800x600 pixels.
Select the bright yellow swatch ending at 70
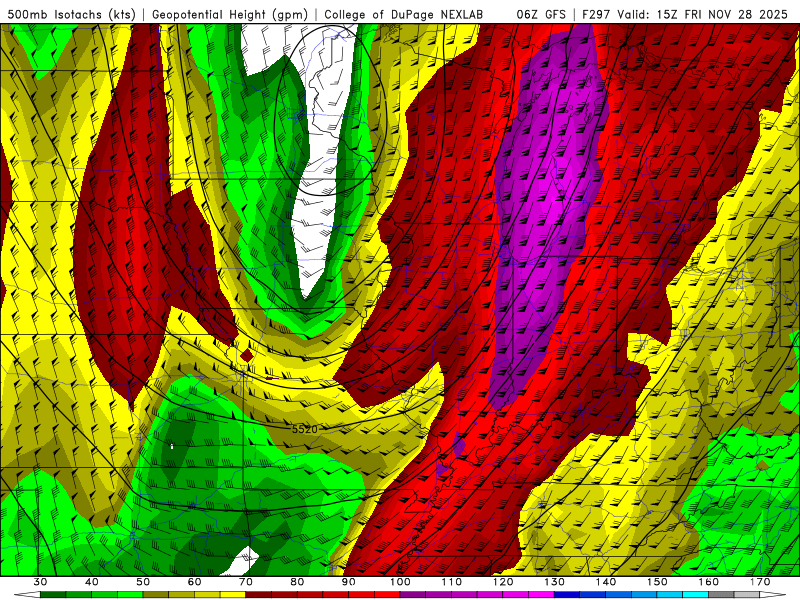click(233, 594)
